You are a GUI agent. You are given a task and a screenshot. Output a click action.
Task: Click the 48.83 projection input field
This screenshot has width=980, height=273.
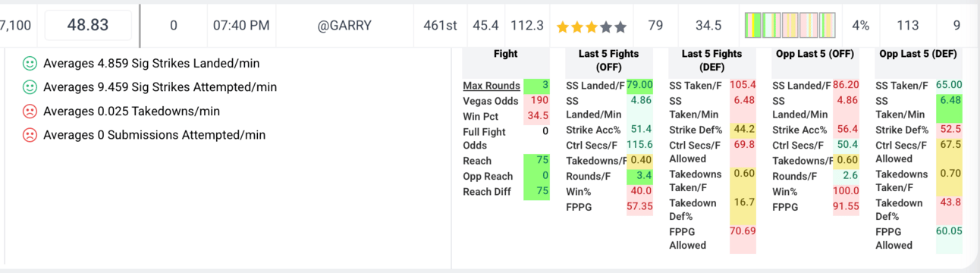click(88, 25)
